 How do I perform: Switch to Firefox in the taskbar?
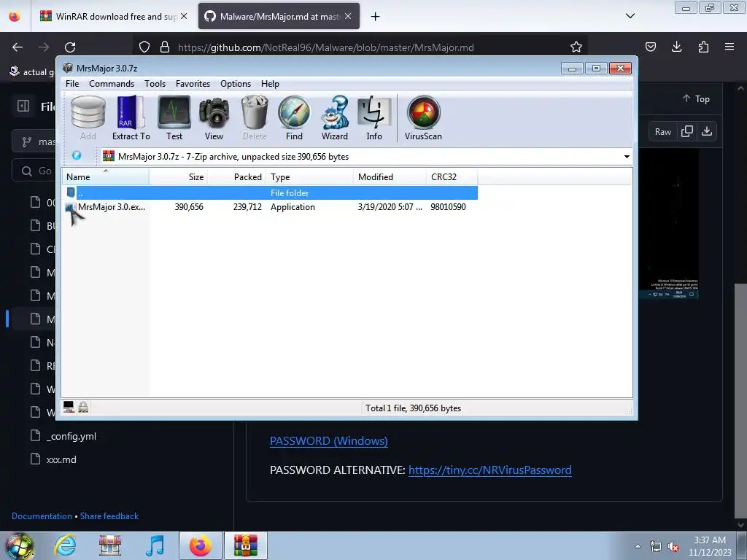coord(201,545)
